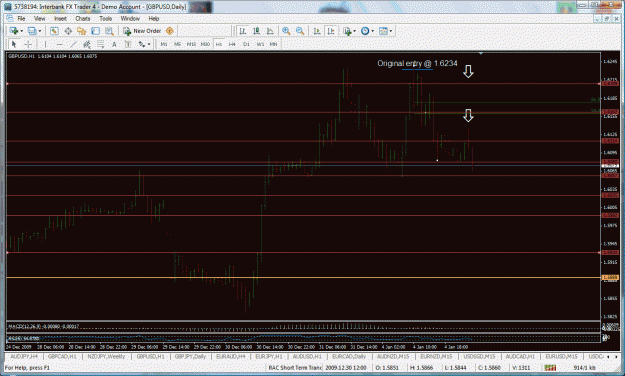Image resolution: width=625 pixels, height=376 pixels.
Task: Click the orange horizontal line price label
Action: click(610, 278)
